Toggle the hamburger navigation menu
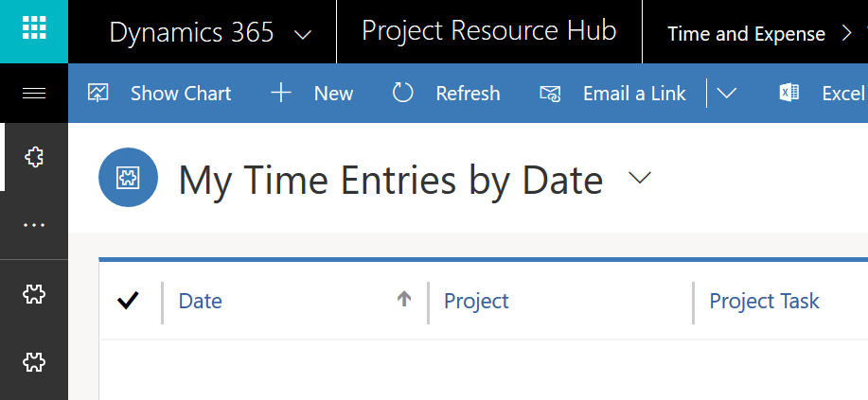The width and height of the screenshot is (868, 400). point(34,93)
